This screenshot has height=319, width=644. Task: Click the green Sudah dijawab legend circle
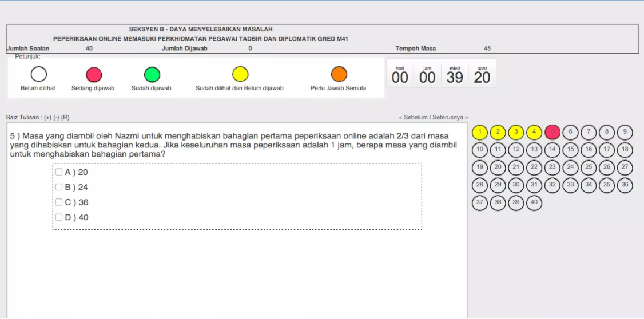[152, 75]
